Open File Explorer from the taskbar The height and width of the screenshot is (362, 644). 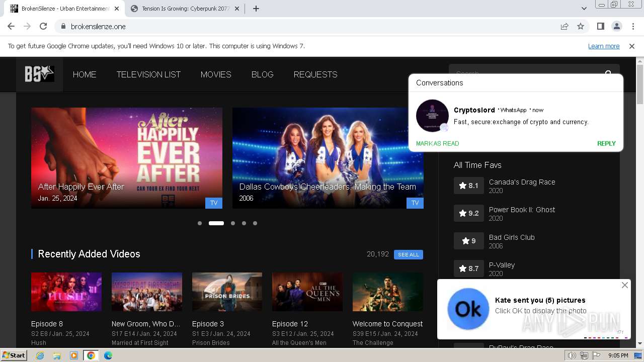[x=57, y=355]
